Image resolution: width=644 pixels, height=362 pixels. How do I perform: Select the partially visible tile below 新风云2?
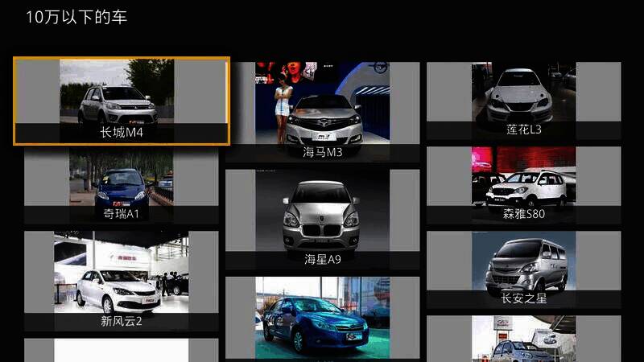(121, 351)
